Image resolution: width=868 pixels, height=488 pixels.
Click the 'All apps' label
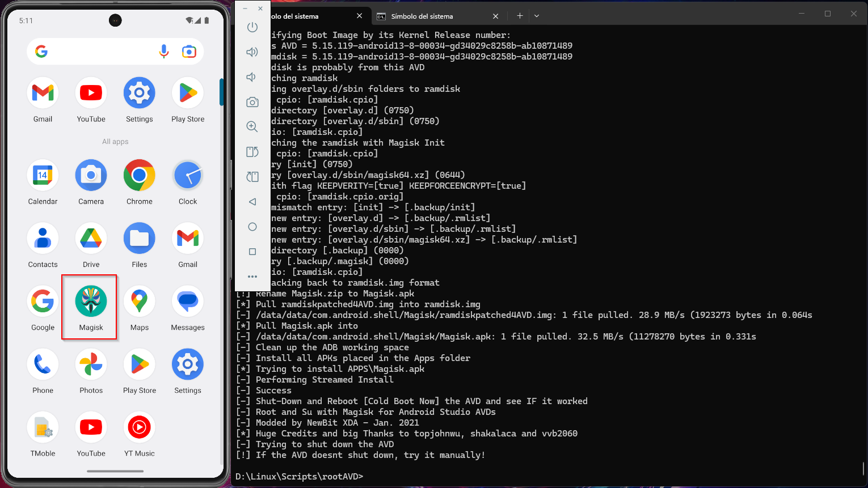click(x=115, y=142)
